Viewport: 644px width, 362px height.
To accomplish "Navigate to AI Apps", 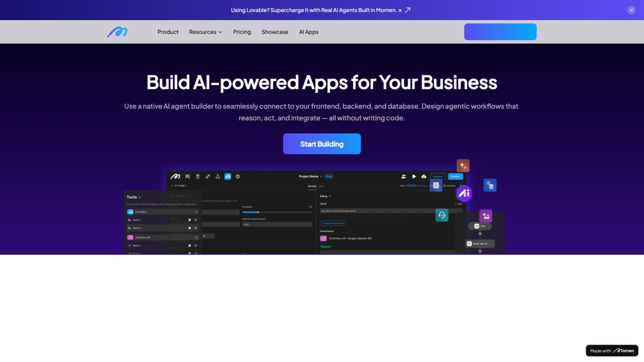I will [309, 32].
